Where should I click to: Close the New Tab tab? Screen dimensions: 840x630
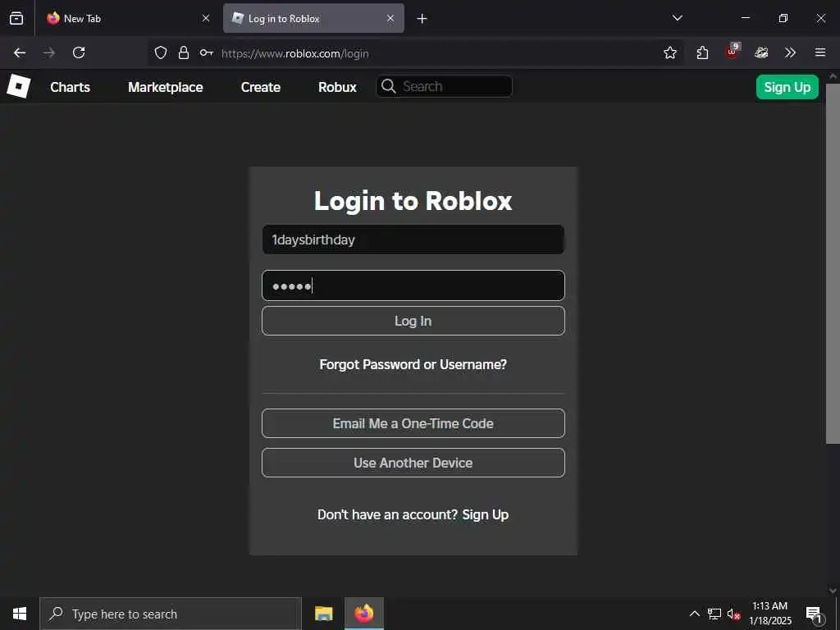(206, 18)
